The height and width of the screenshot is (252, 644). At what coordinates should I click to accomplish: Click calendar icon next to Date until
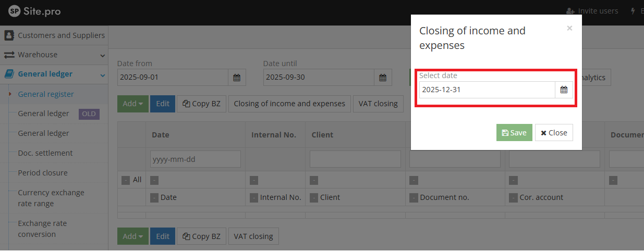point(382,78)
